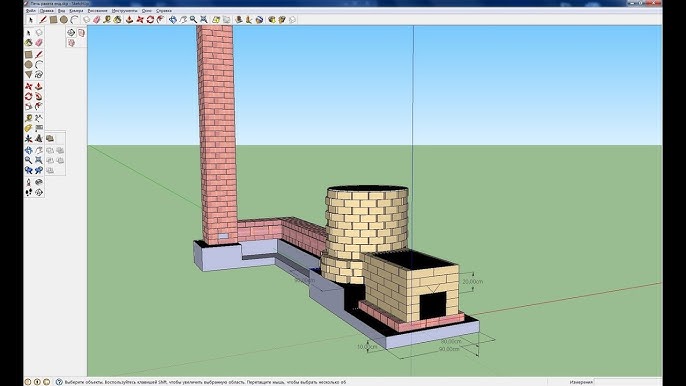Select the Walk tool footprints icon
The height and width of the screenshot is (386, 686).
click(28, 192)
